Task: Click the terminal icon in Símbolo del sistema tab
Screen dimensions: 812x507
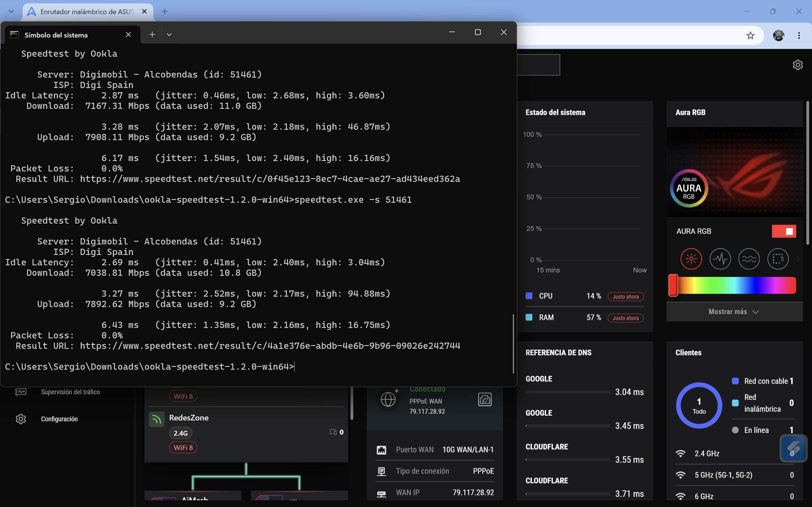Action: (x=14, y=34)
